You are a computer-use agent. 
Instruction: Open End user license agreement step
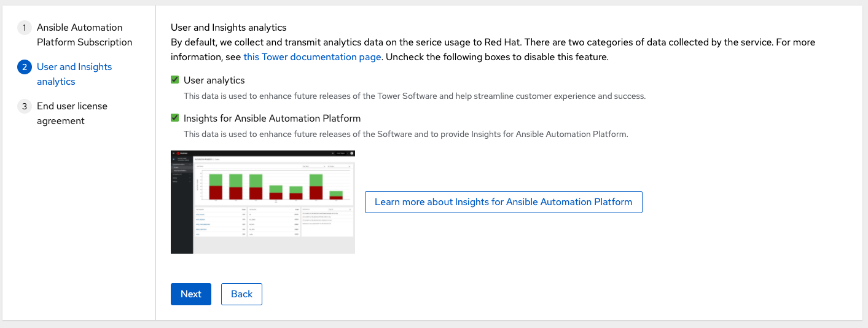pos(72,114)
